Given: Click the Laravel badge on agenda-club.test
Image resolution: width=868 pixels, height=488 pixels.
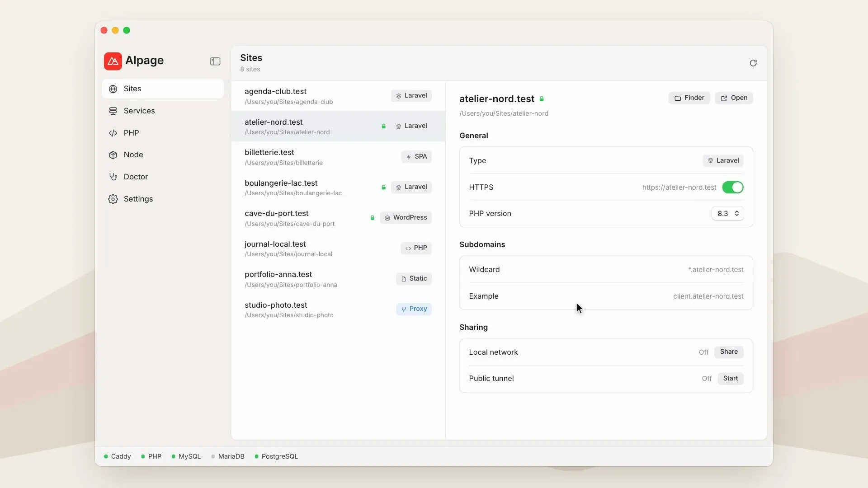Looking at the screenshot, I should coord(411,96).
